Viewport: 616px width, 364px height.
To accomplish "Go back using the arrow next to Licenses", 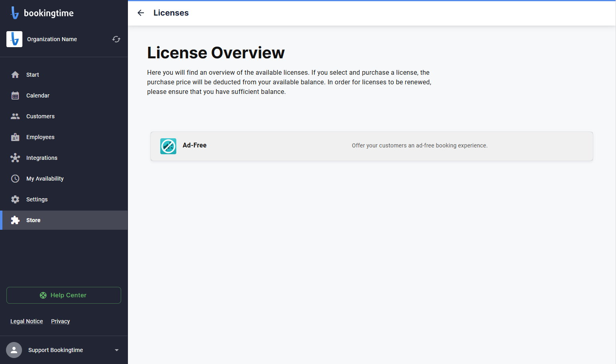I will (x=141, y=13).
